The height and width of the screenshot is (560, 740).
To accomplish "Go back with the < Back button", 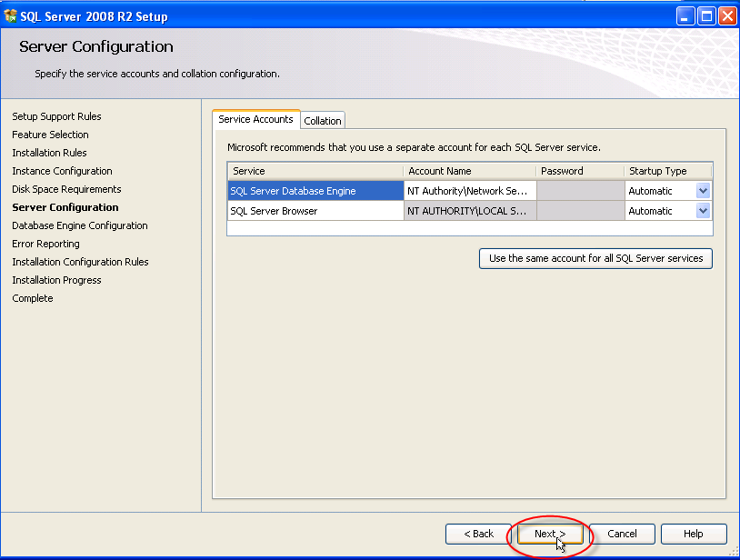I will click(478, 534).
